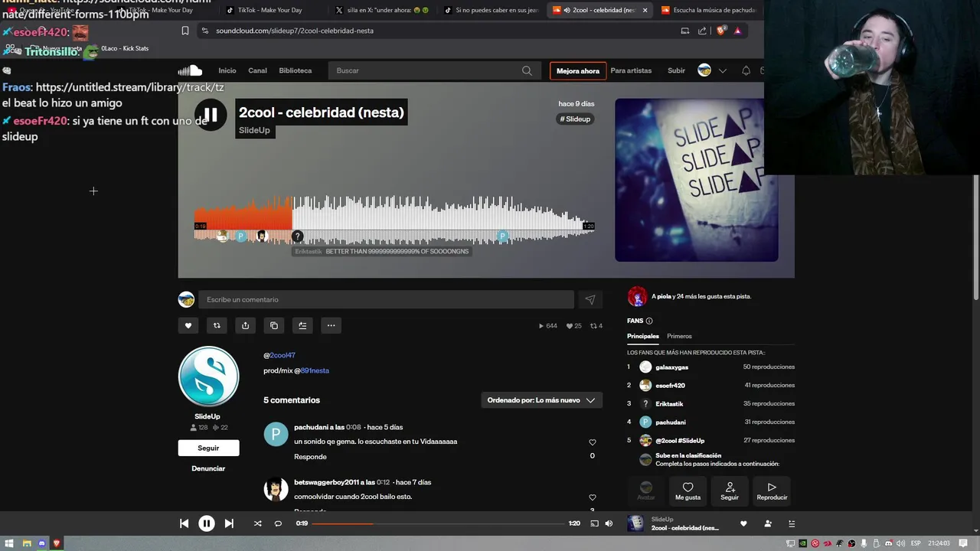Image resolution: width=980 pixels, height=551 pixels.
Task: Like the track using the heart below comment box
Action: (x=188, y=325)
